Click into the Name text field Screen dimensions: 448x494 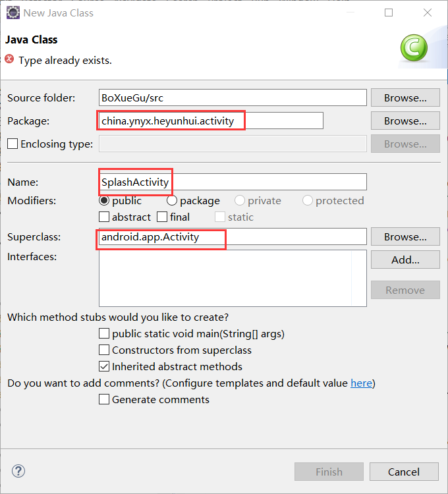pyautogui.click(x=233, y=182)
